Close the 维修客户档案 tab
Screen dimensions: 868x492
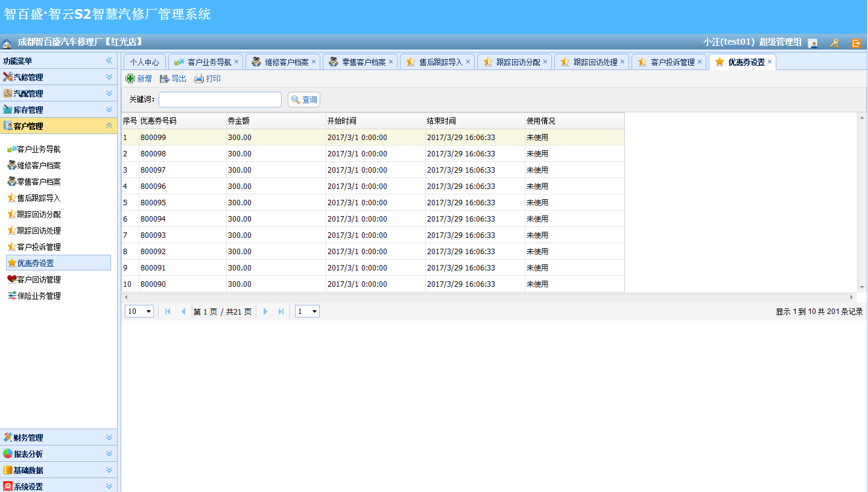click(x=314, y=62)
